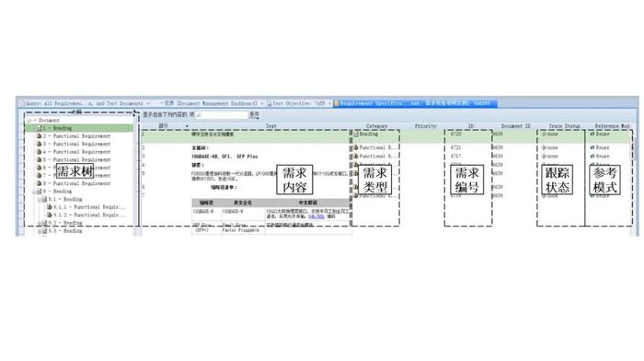
Task: Switch to Query All Requirements tab
Action: pos(84,104)
